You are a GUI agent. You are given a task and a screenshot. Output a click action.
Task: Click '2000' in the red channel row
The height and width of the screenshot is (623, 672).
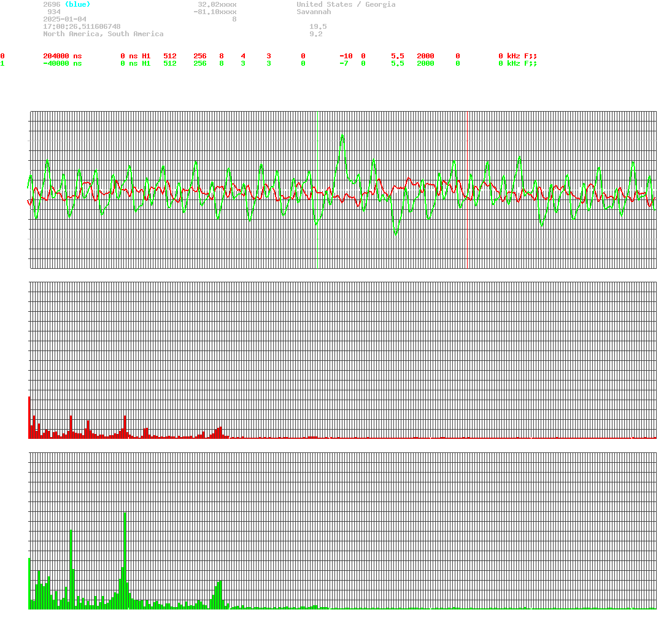tap(425, 56)
